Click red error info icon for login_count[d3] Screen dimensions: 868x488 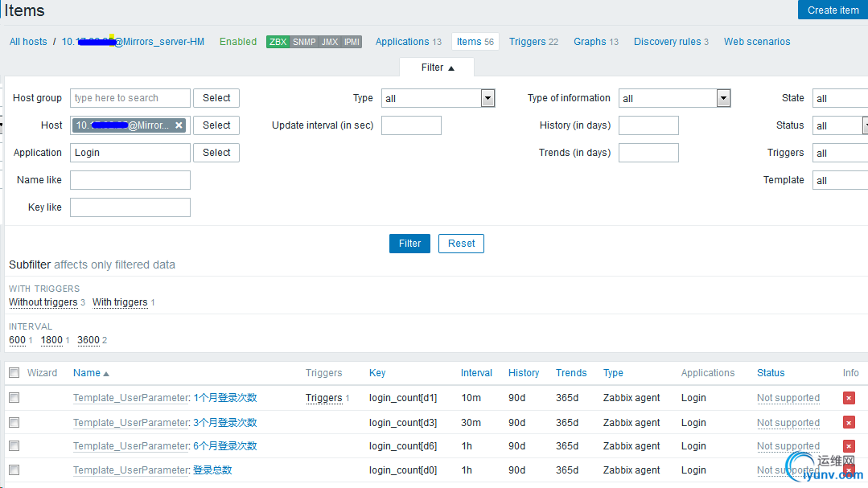(x=849, y=423)
